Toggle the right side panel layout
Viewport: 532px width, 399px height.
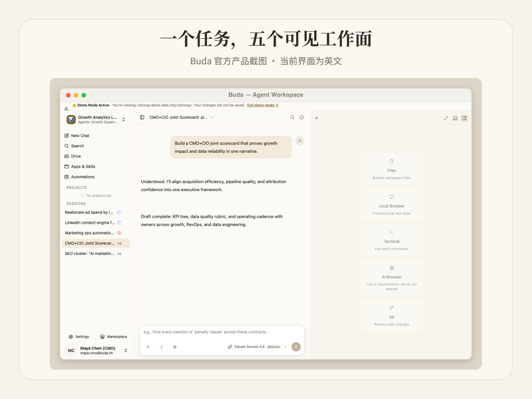464,118
